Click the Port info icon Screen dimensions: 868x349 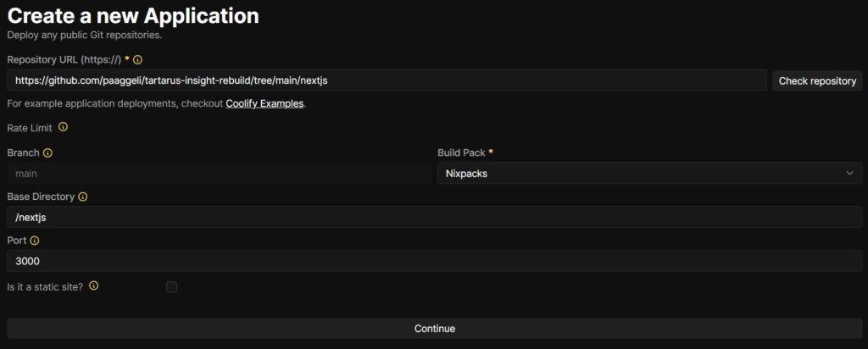34,241
